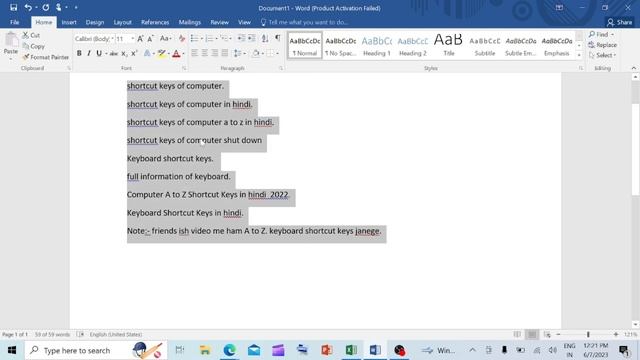This screenshot has height=360, width=640.
Task: Expand the Styles gallery
Action: point(579,55)
